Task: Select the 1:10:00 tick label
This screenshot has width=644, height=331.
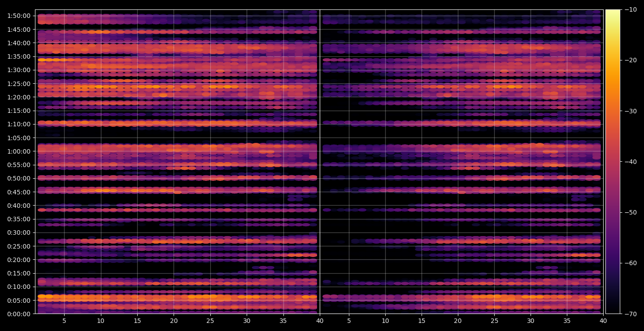Action: 19,124
